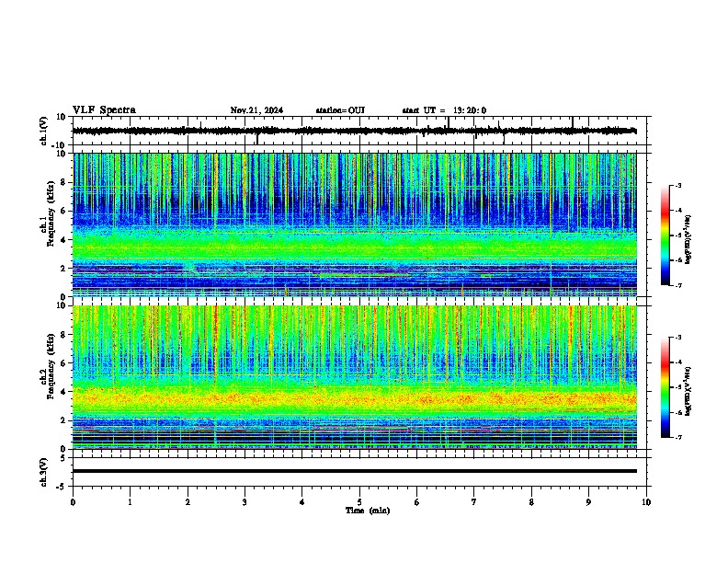Click the ch.1(V) waveform axis label
Screen dimensions: 728x563
44,131
